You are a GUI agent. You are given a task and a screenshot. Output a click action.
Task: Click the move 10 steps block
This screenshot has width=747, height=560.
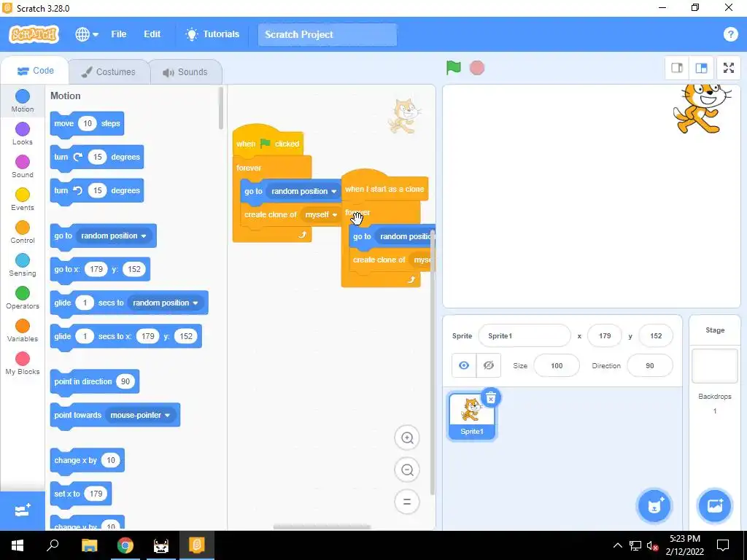coord(87,124)
